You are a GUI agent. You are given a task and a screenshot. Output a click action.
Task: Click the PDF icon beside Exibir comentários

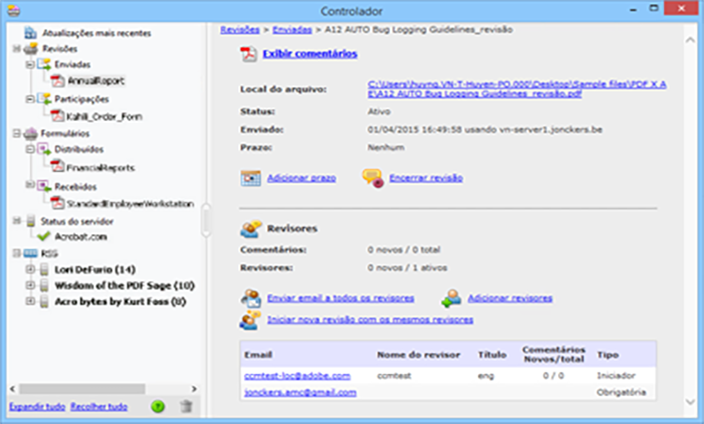(248, 54)
